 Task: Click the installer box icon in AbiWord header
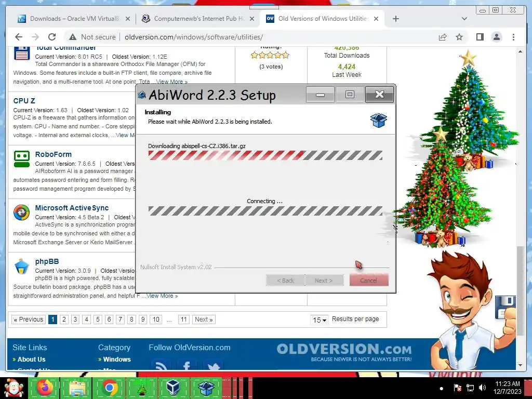point(379,120)
